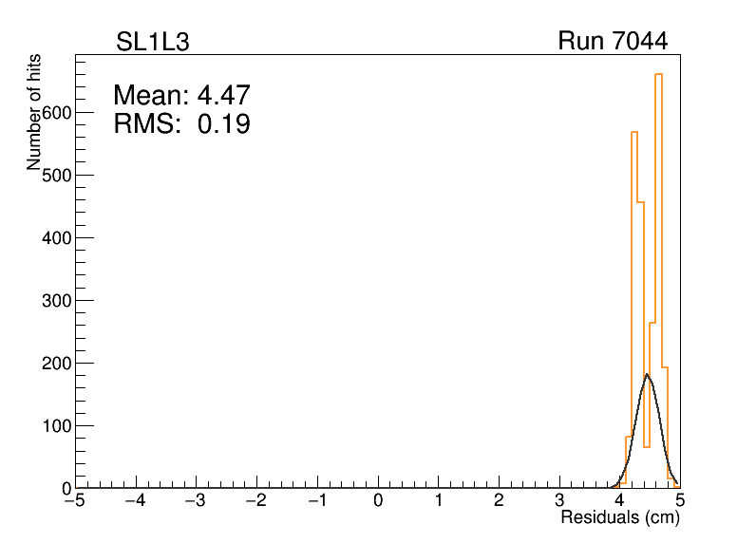Screen dimensions: 756x543
Task: Click the Run 7044 label
Action: click(x=612, y=42)
